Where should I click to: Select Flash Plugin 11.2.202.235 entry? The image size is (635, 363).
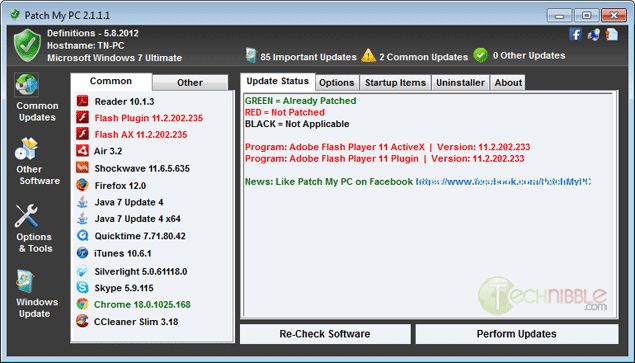pyautogui.click(x=149, y=118)
